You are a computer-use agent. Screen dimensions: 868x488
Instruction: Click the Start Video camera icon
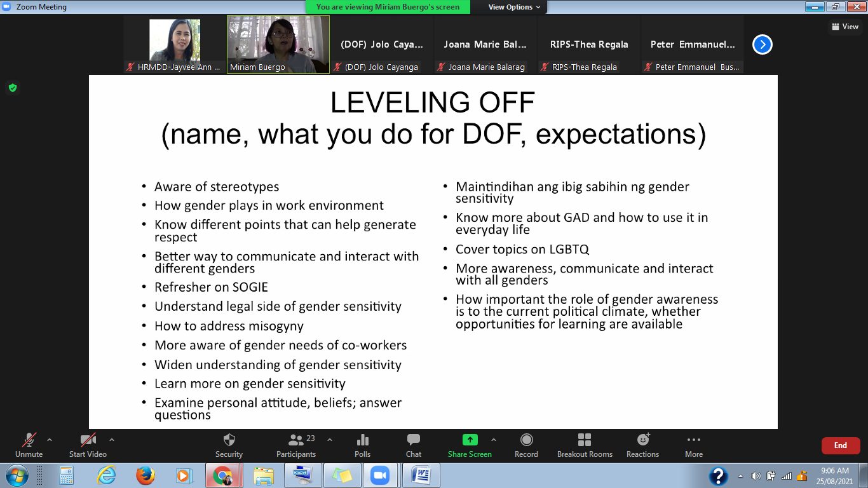pyautogui.click(x=88, y=440)
